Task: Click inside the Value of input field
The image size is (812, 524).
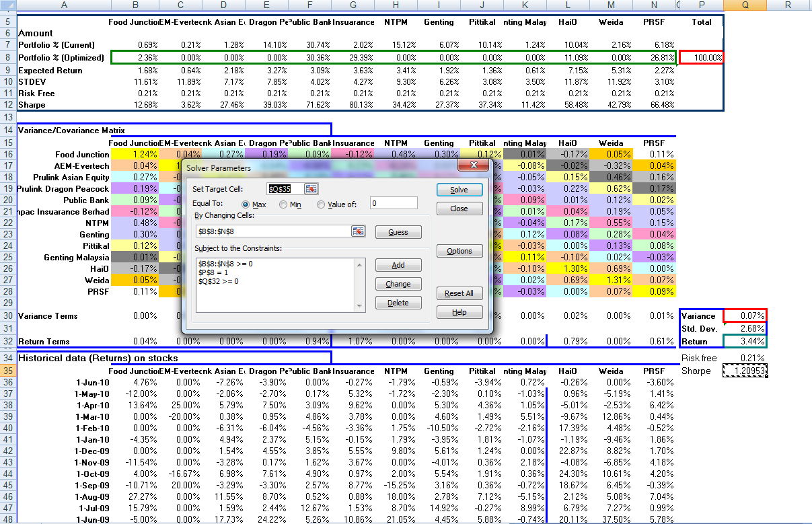Action: tap(394, 202)
